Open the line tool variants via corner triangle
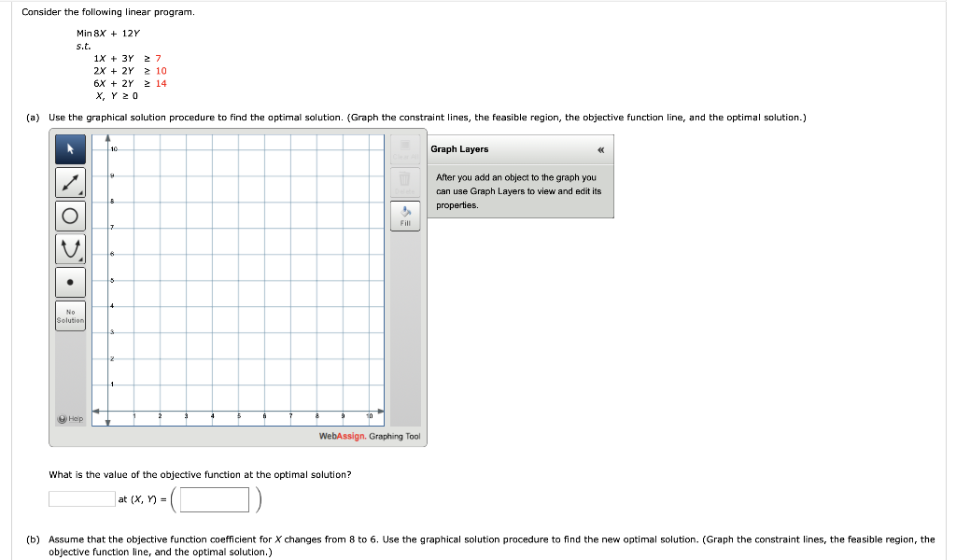Screen dimensions: 956x560 (79, 191)
